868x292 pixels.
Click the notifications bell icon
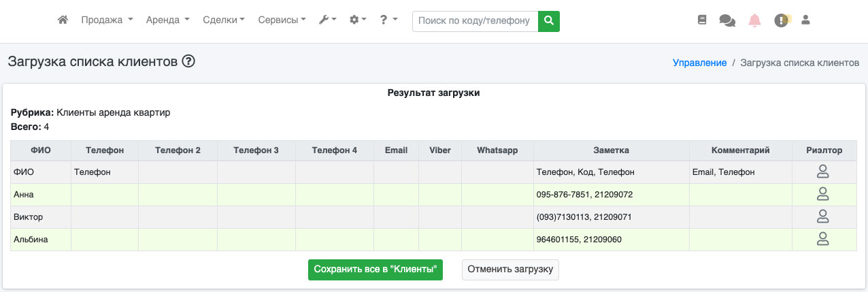point(754,20)
